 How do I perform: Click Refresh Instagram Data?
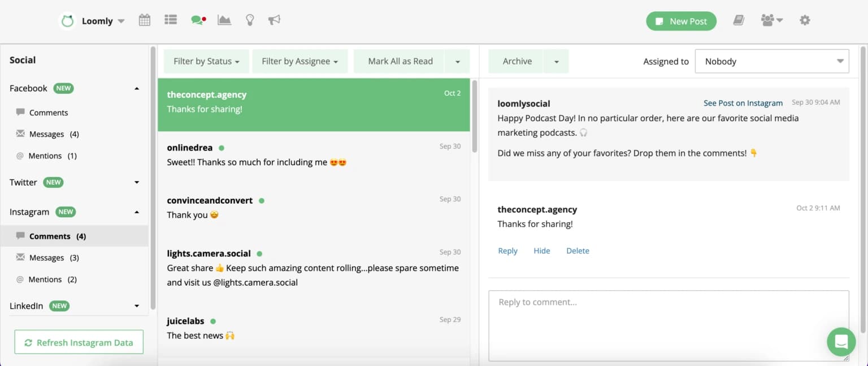[x=79, y=342]
